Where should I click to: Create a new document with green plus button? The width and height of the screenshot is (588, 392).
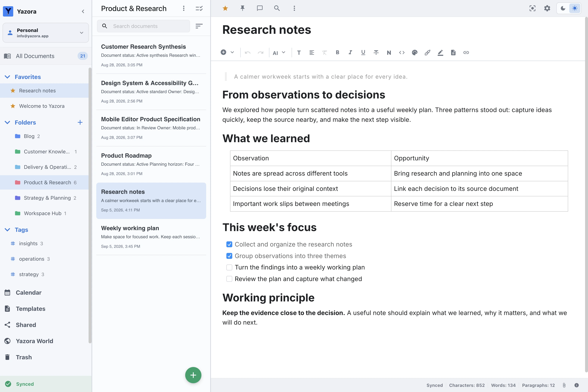click(x=193, y=375)
